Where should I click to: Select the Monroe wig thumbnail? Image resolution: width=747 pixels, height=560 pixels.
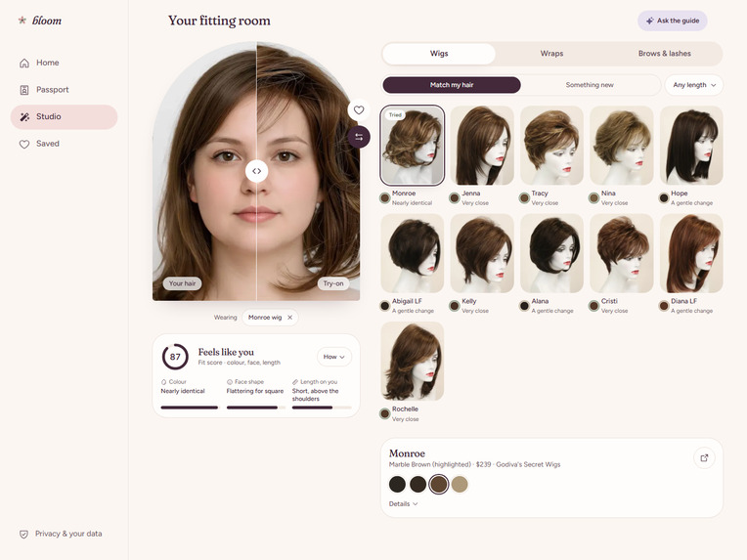412,146
